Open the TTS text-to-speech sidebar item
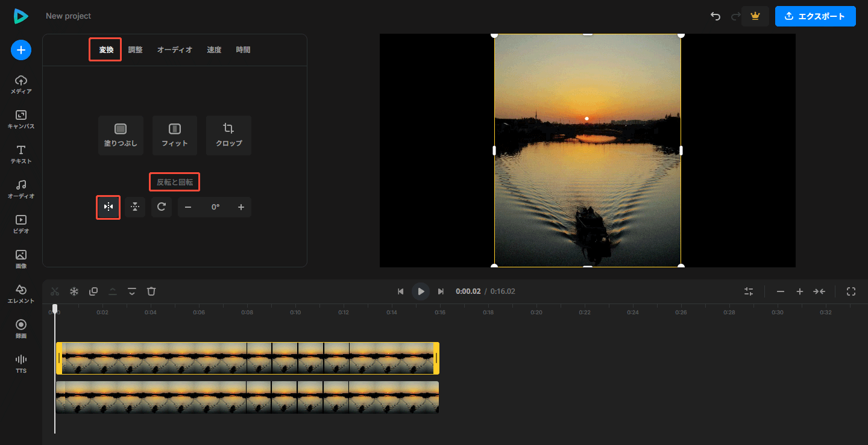Image resolution: width=868 pixels, height=445 pixels. click(x=21, y=364)
